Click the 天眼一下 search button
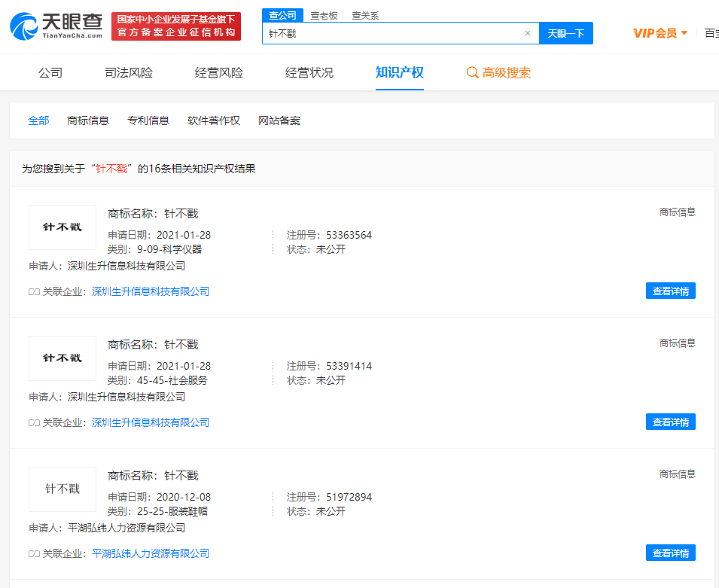This screenshot has width=719, height=588. click(x=565, y=33)
